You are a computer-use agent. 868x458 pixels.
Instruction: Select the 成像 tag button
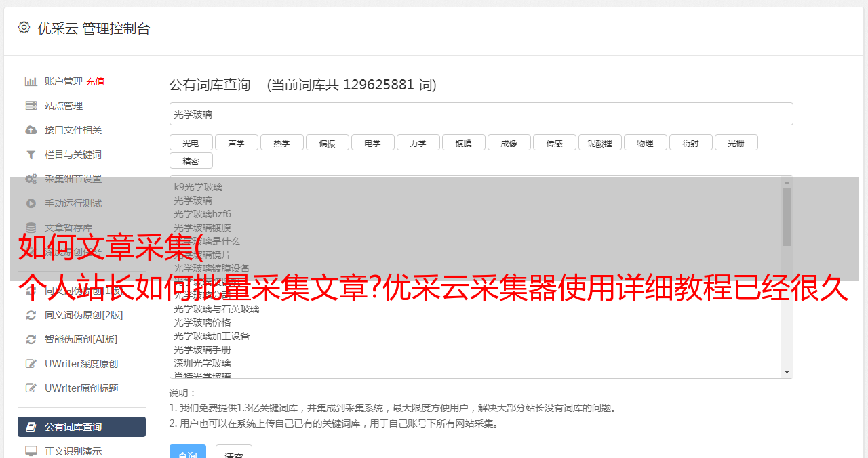(x=509, y=142)
